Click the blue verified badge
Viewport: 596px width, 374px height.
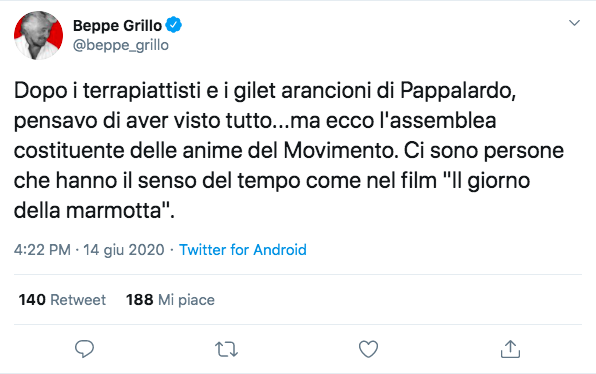[x=174, y=25]
